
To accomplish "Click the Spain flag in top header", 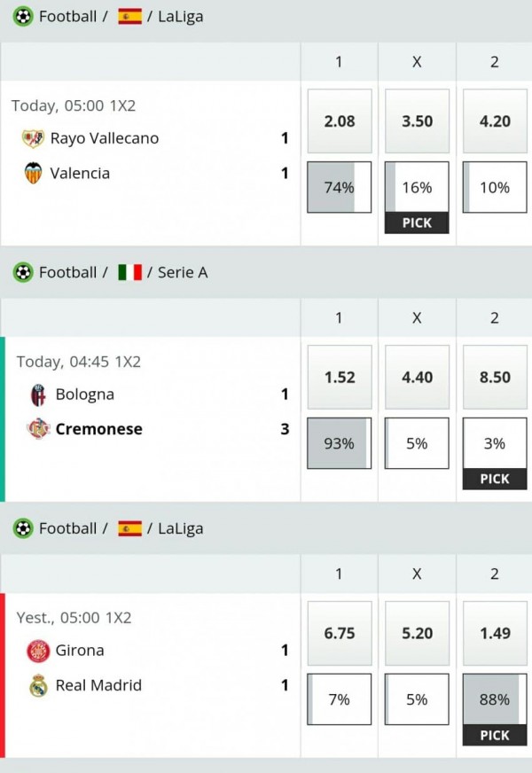I will coord(129,16).
